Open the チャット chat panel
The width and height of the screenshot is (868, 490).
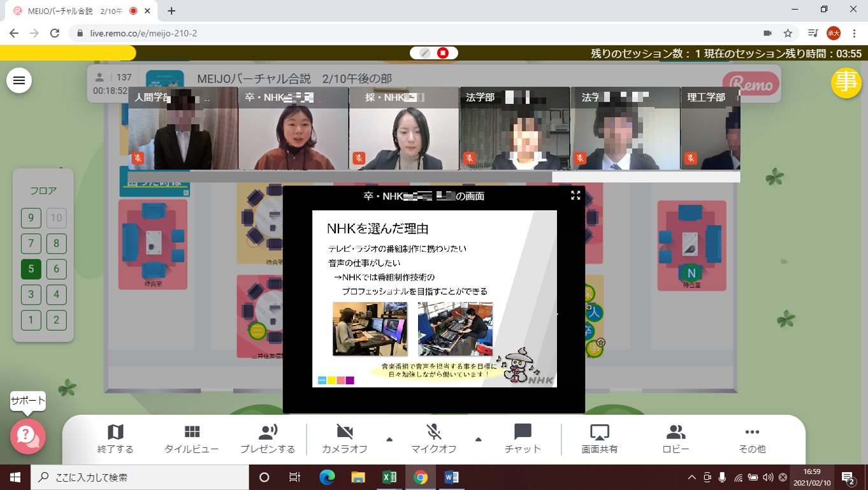pos(523,439)
